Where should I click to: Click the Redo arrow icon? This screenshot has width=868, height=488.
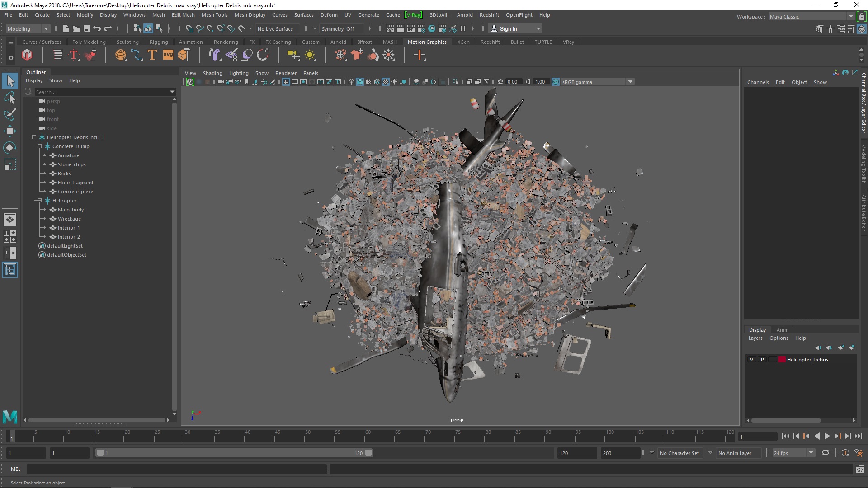point(108,28)
